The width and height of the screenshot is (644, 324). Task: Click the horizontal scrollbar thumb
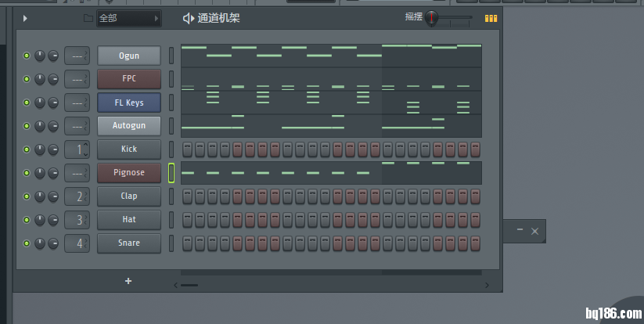coord(189,285)
